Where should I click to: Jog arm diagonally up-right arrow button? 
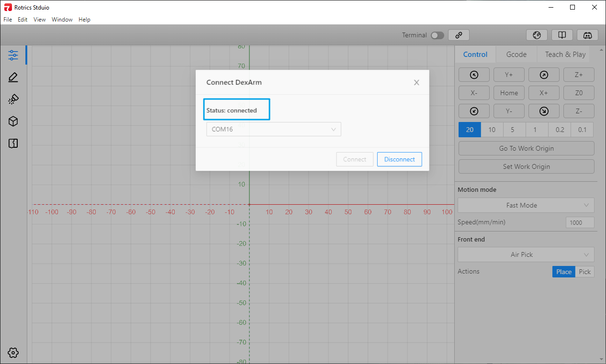click(x=544, y=75)
